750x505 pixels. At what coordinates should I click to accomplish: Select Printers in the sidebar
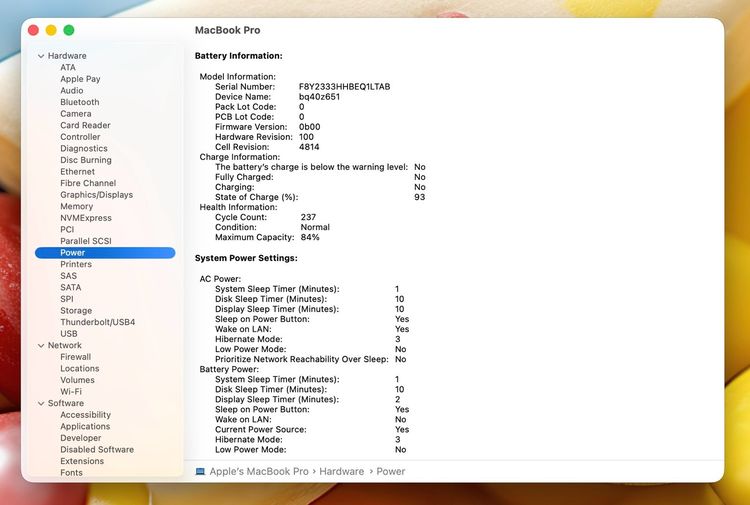tap(76, 264)
